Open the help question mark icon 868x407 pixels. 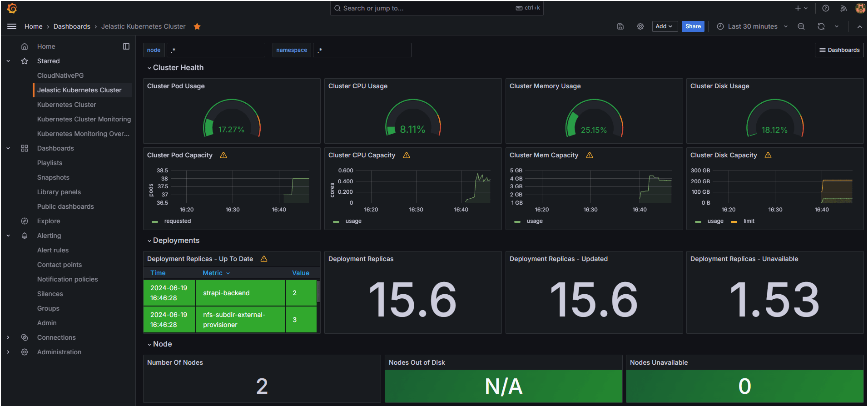coord(826,8)
